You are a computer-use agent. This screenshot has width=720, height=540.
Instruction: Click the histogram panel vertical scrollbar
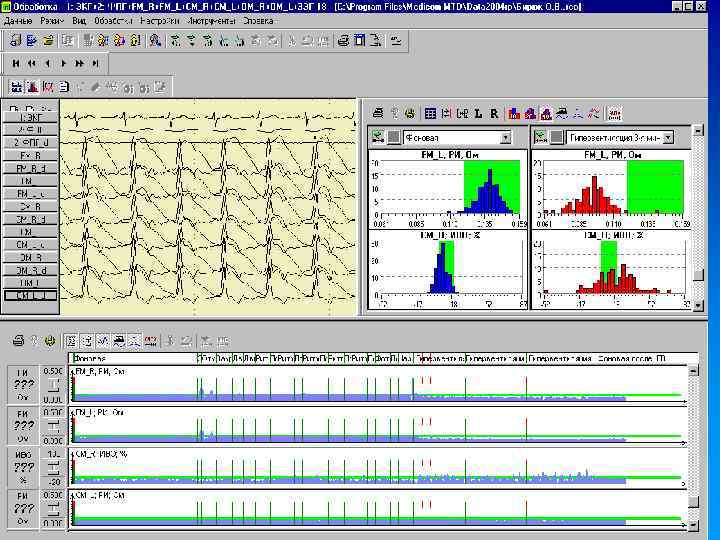coord(697,220)
